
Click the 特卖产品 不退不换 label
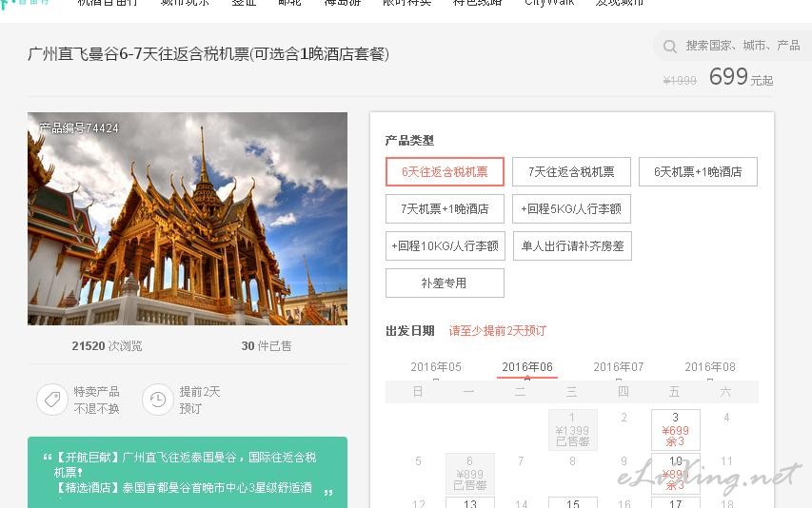96,400
